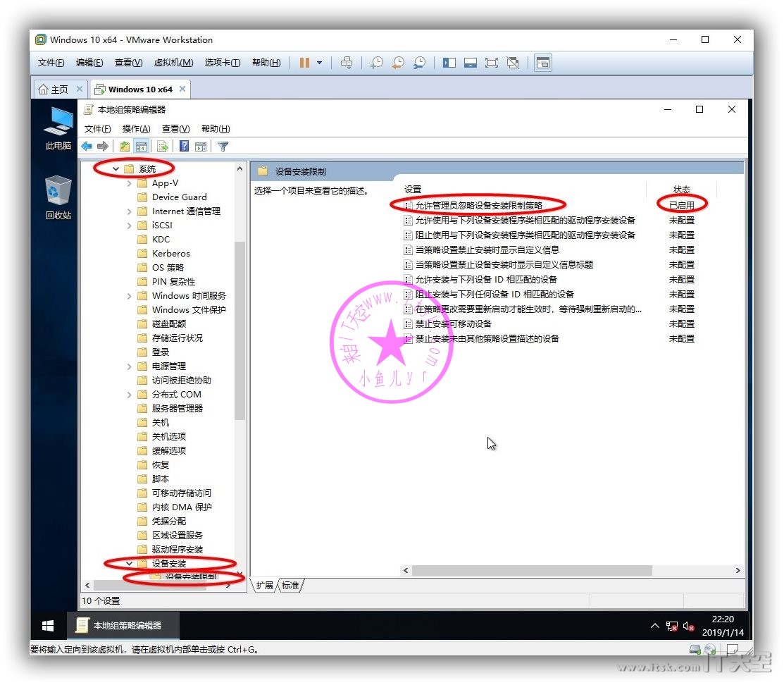Click the blue Help icon in policy editor toolbar
Image resolution: width=784 pixels, height=685 pixels.
(184, 146)
